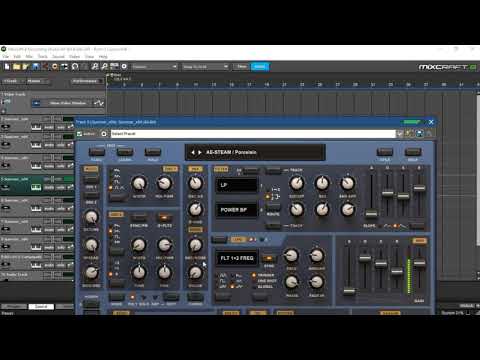This screenshot has width=480, height=360.
Task: Adjust the Attack envelope slider handle
Action: click(371, 213)
